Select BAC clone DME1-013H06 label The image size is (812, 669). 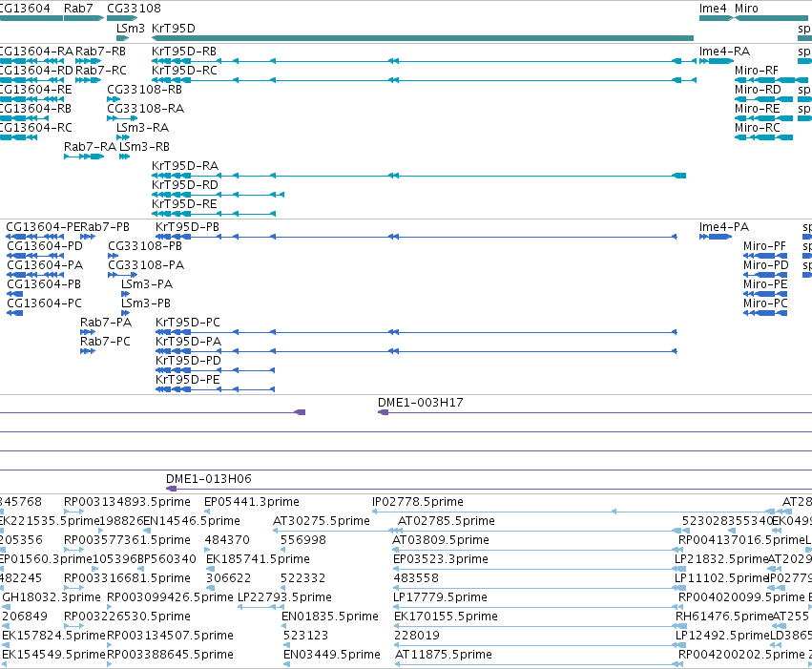point(209,479)
